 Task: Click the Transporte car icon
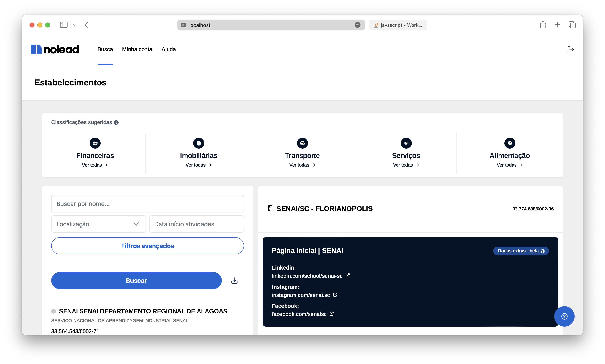click(302, 143)
